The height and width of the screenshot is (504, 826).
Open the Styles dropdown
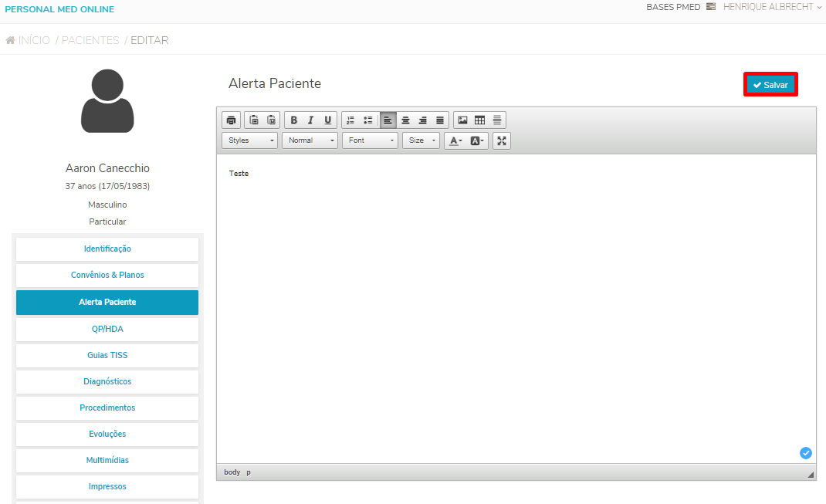coord(249,140)
